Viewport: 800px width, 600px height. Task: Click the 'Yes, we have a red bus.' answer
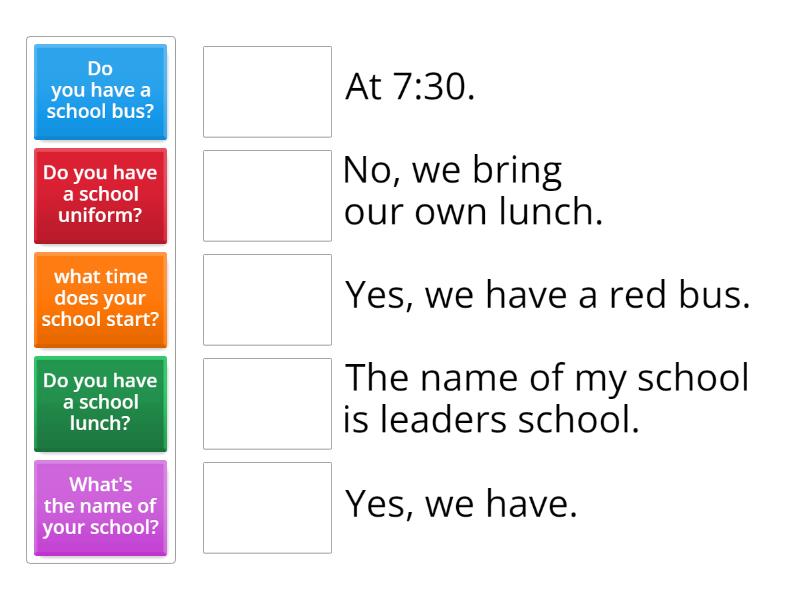tap(547, 295)
